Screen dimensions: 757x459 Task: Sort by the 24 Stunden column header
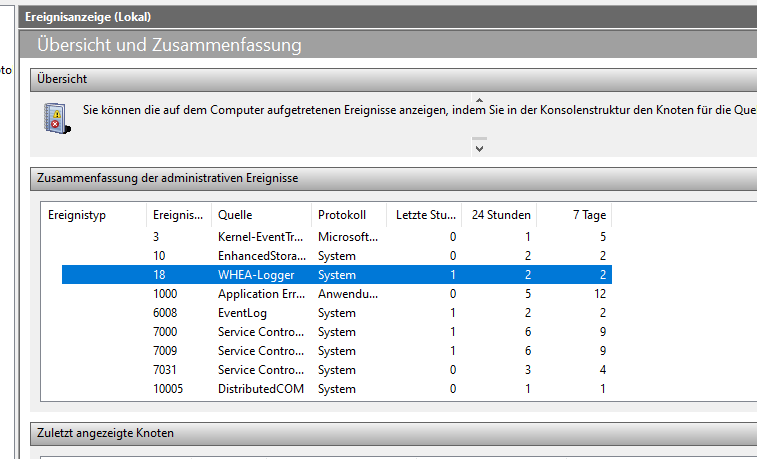(499, 215)
